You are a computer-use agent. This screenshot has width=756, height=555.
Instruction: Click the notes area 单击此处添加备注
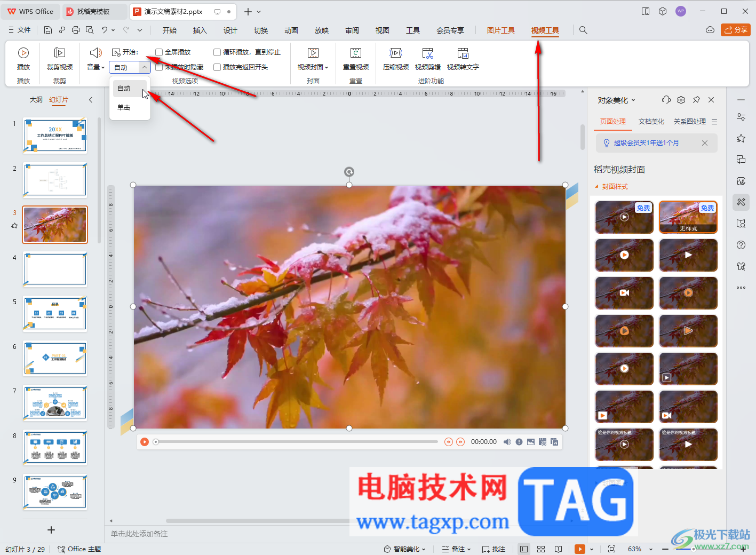click(x=139, y=534)
